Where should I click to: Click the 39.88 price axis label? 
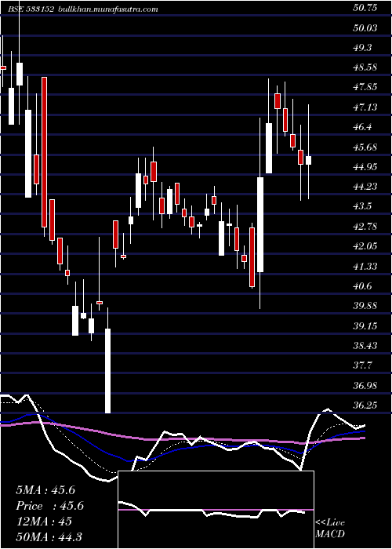point(365,306)
